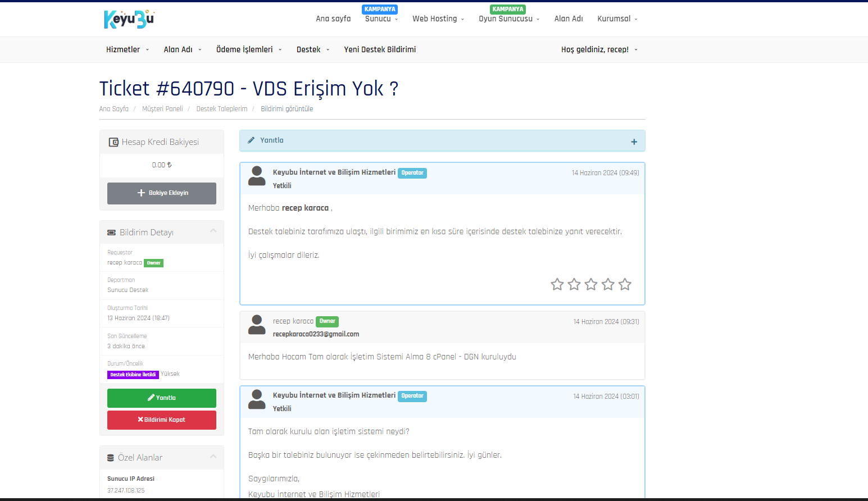Click email recepkaraca0233@gmail.com
868x501 pixels.
[316, 334]
